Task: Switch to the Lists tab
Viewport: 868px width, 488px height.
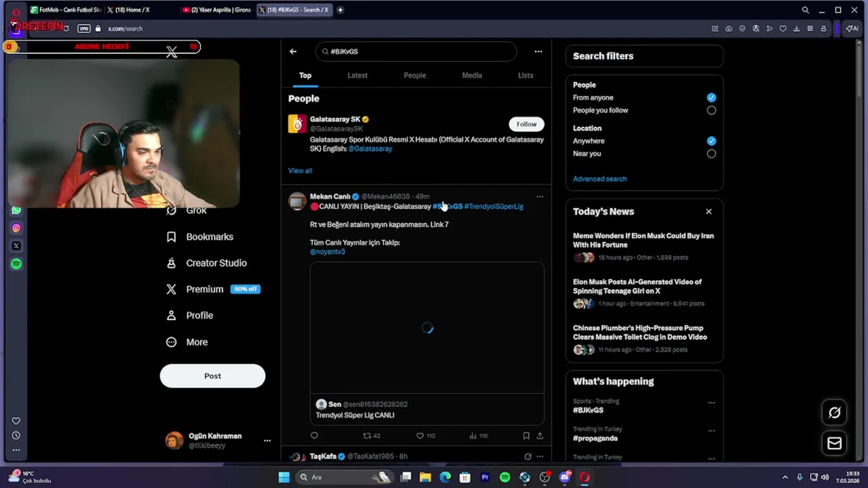Action: (526, 75)
